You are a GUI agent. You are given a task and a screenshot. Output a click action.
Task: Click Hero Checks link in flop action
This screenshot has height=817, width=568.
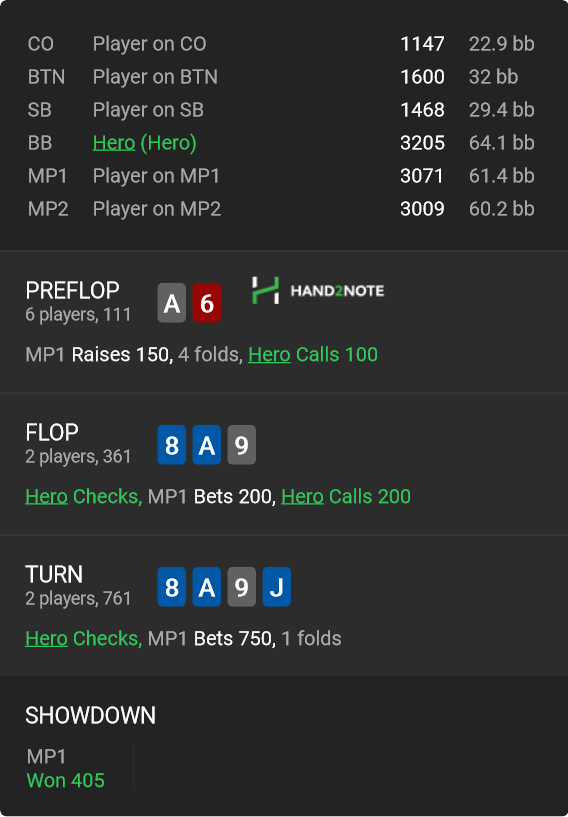83,497
